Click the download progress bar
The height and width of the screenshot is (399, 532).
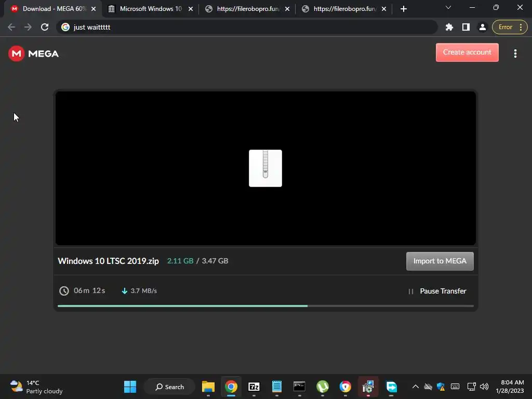[265, 306]
